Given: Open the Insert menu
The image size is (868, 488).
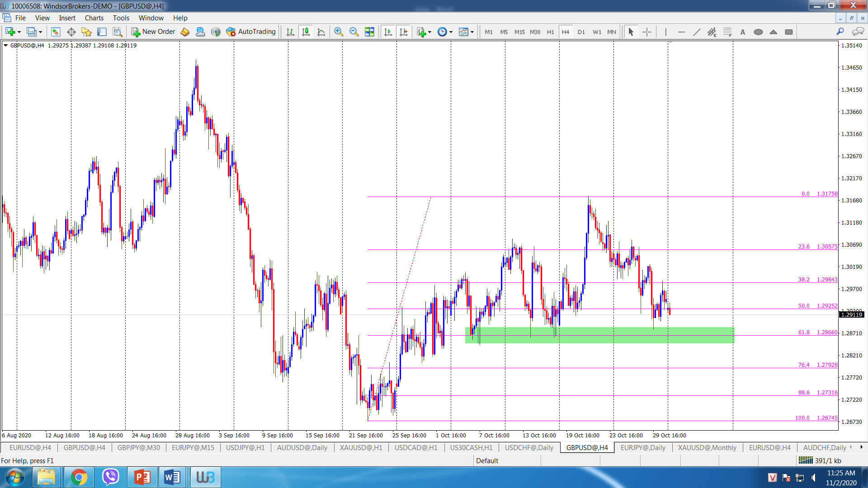Looking at the screenshot, I should pos(67,18).
